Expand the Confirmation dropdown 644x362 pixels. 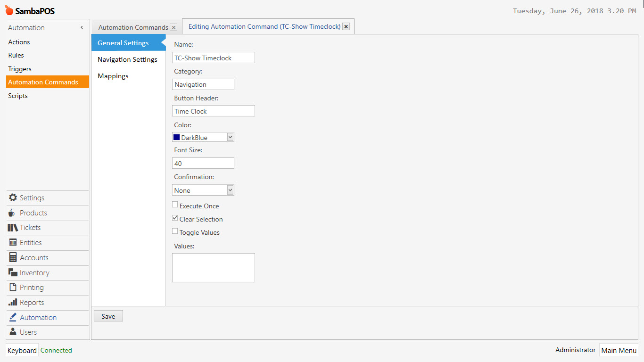tap(230, 189)
